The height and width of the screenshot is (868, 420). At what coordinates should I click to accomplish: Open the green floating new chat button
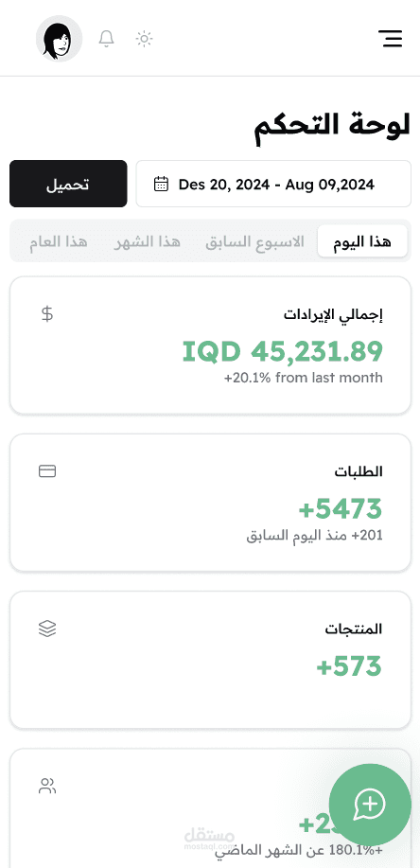(x=370, y=805)
